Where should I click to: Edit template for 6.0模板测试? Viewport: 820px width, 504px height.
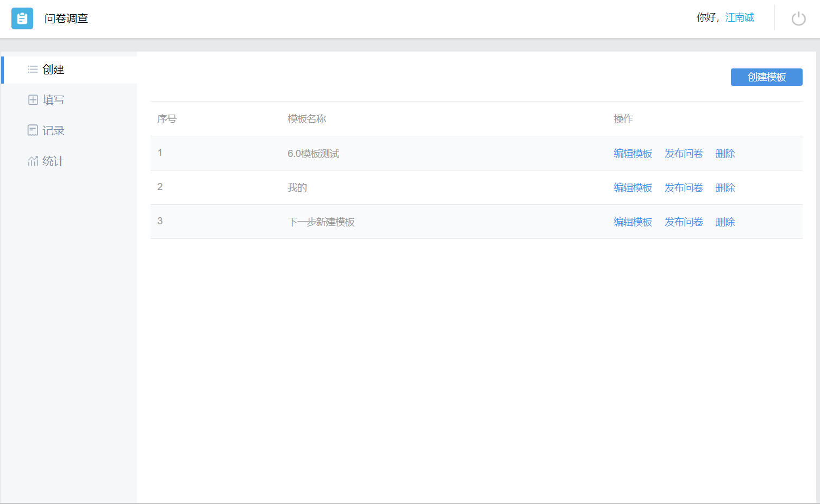click(x=633, y=154)
